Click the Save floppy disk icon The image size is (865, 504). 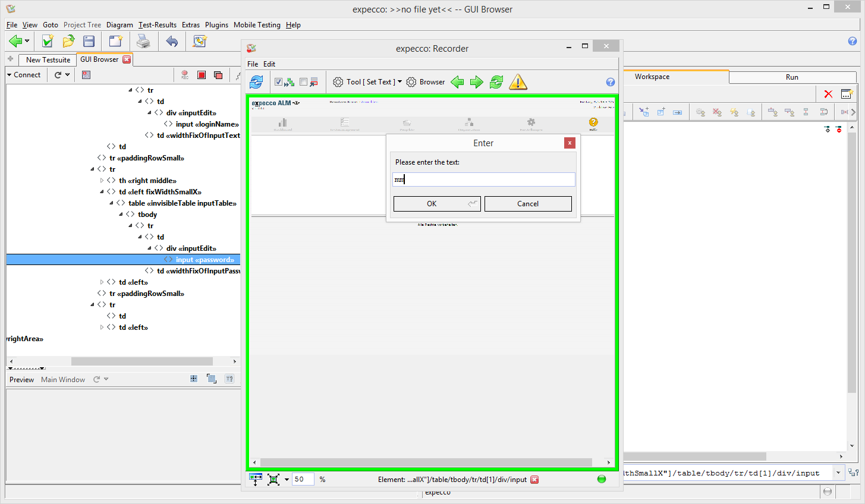(x=89, y=41)
